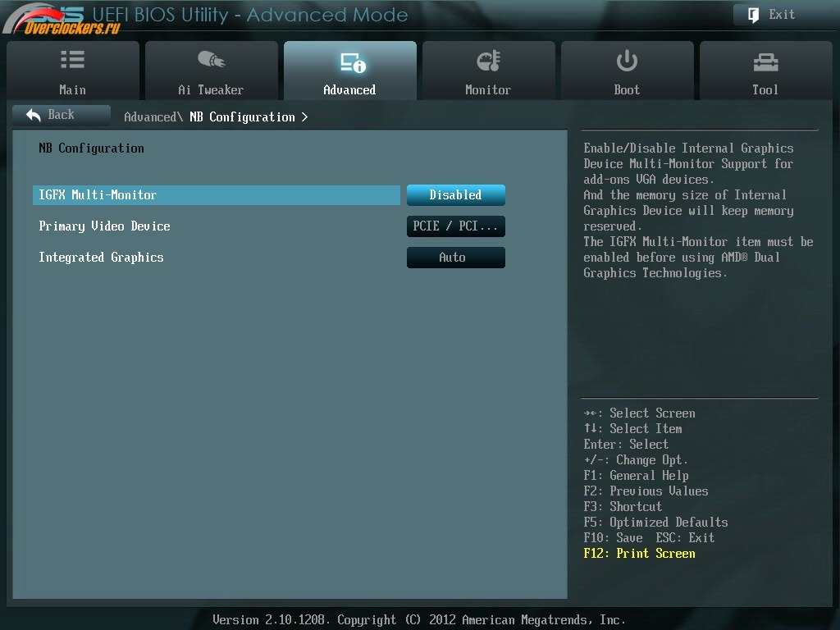Click the Ai Tweaker rocket icon
840x630 pixels.
211,59
